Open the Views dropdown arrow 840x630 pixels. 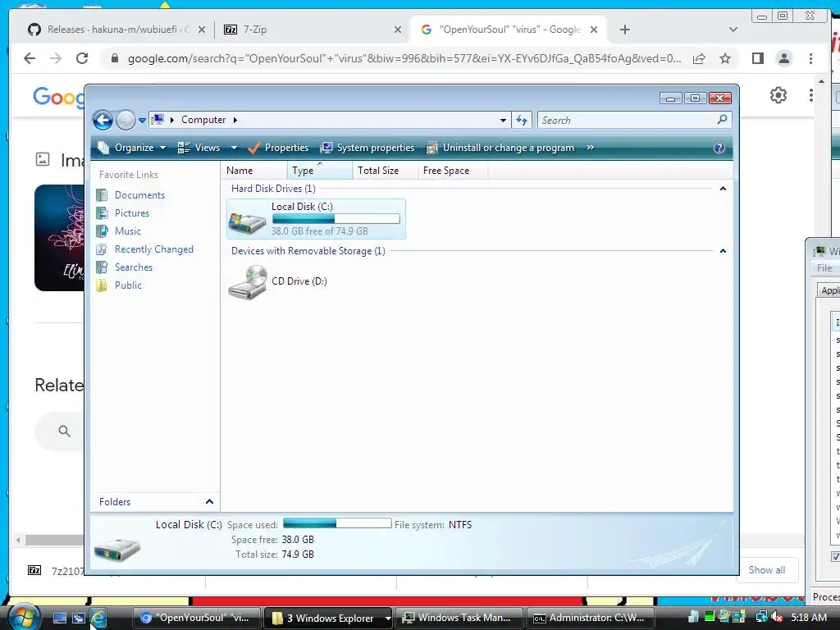(234, 148)
